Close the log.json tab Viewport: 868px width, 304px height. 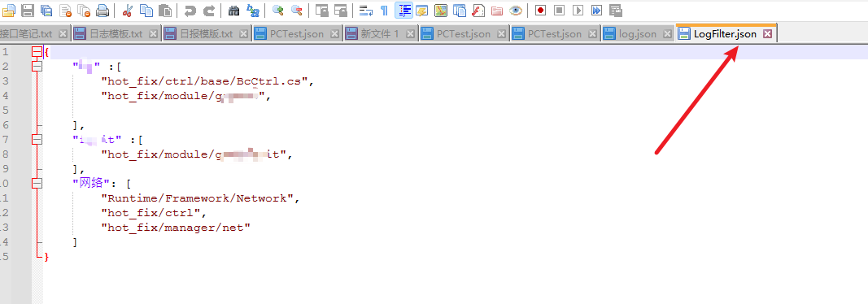(x=667, y=33)
